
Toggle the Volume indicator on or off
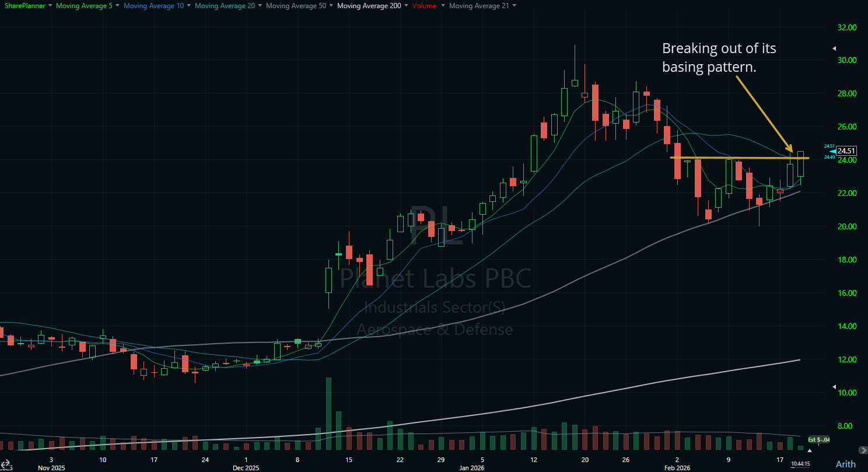(x=423, y=5)
